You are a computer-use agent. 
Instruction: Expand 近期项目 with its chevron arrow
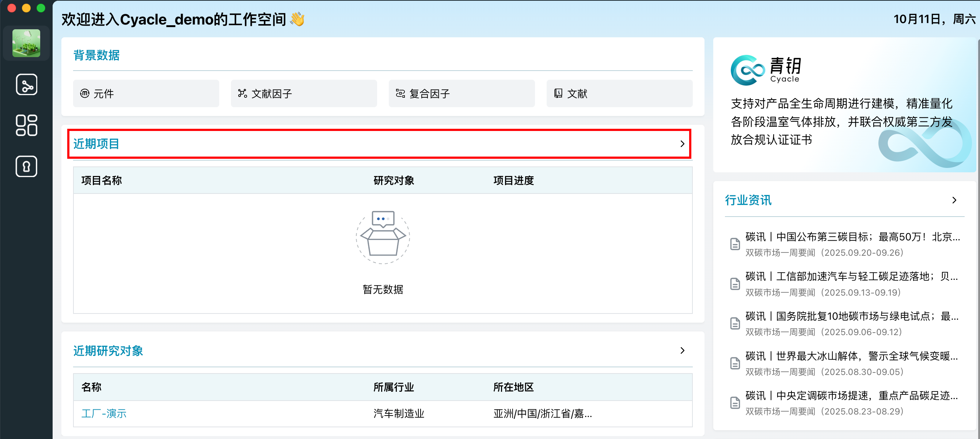coord(682,144)
